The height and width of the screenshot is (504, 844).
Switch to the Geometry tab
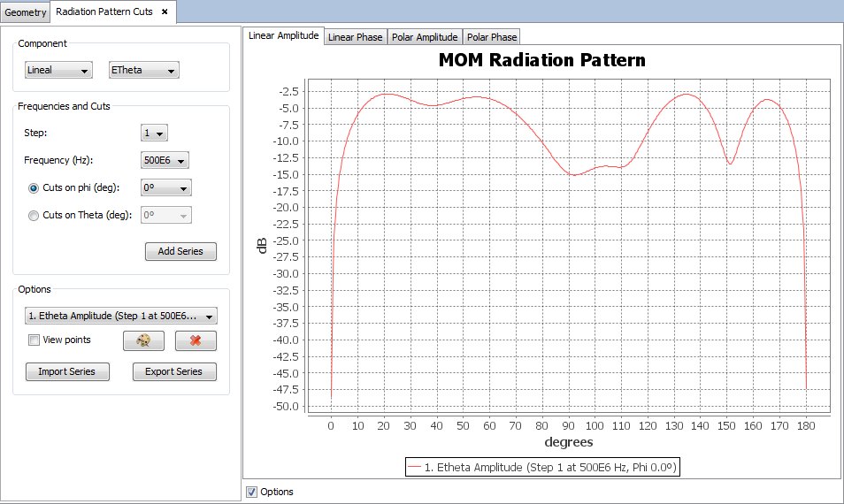tap(26, 12)
